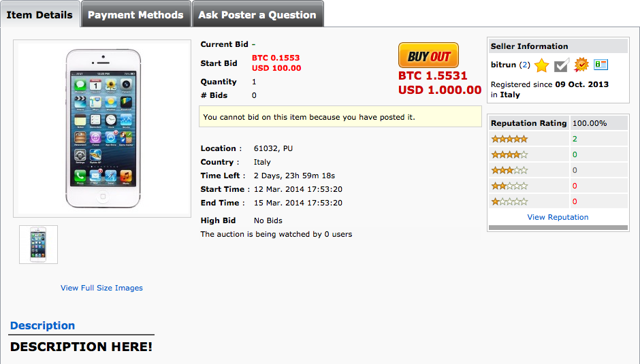Viewport: 640px width, 364px height.
Task: Click the BTC 1.5531 buyout price
Action: click(432, 76)
